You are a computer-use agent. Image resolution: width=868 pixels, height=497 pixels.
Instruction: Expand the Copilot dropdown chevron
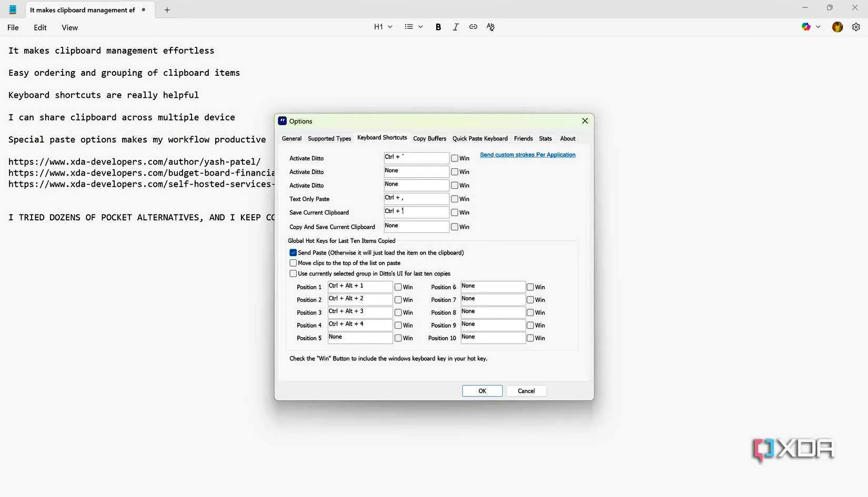pos(818,27)
